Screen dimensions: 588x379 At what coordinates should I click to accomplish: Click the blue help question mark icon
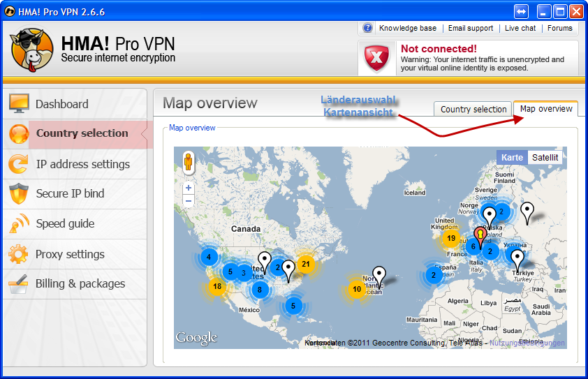pyautogui.click(x=367, y=28)
